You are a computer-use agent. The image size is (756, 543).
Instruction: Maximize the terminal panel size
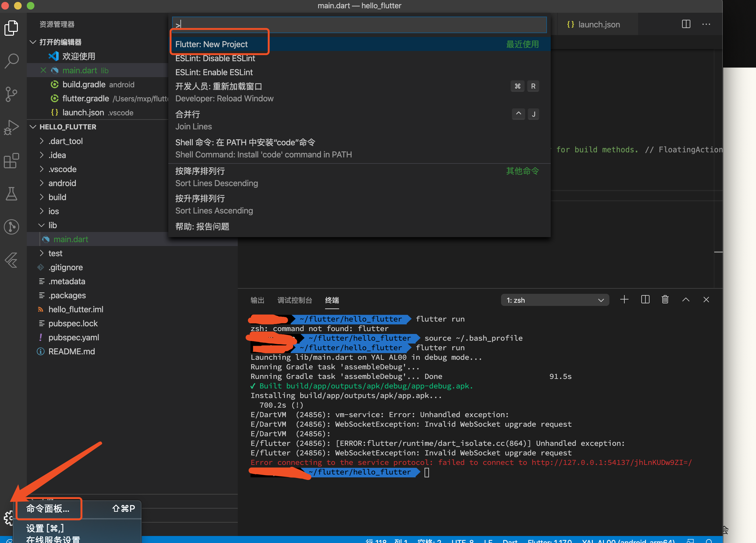click(x=685, y=300)
